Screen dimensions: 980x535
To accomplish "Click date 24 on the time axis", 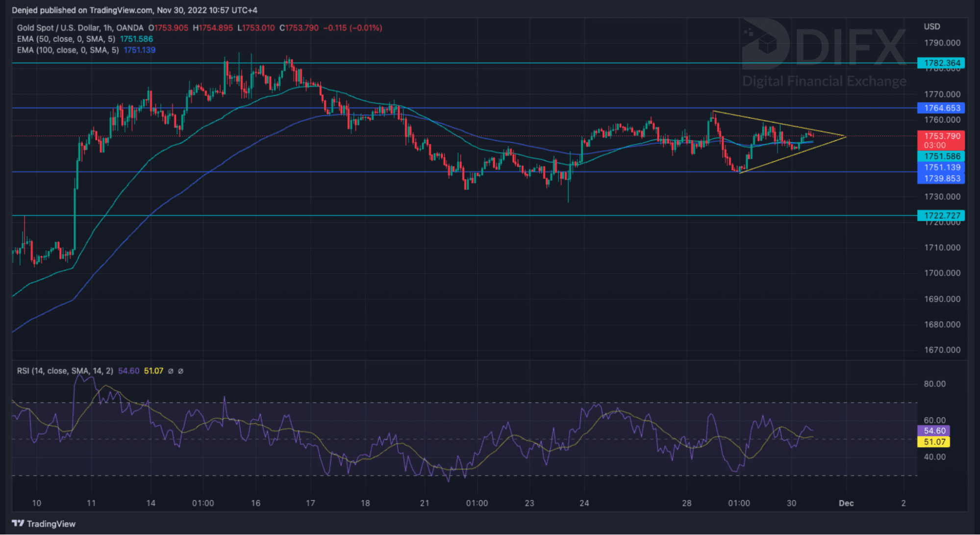I will (x=584, y=503).
